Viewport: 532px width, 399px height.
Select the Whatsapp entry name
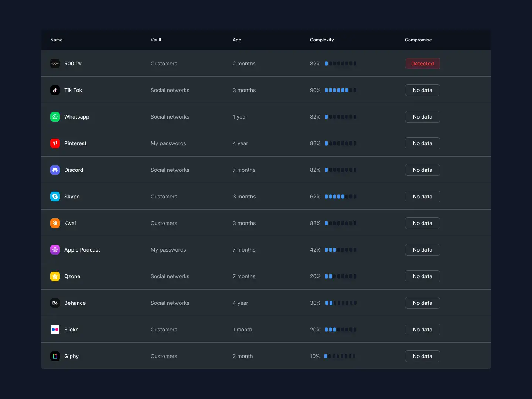(x=77, y=117)
